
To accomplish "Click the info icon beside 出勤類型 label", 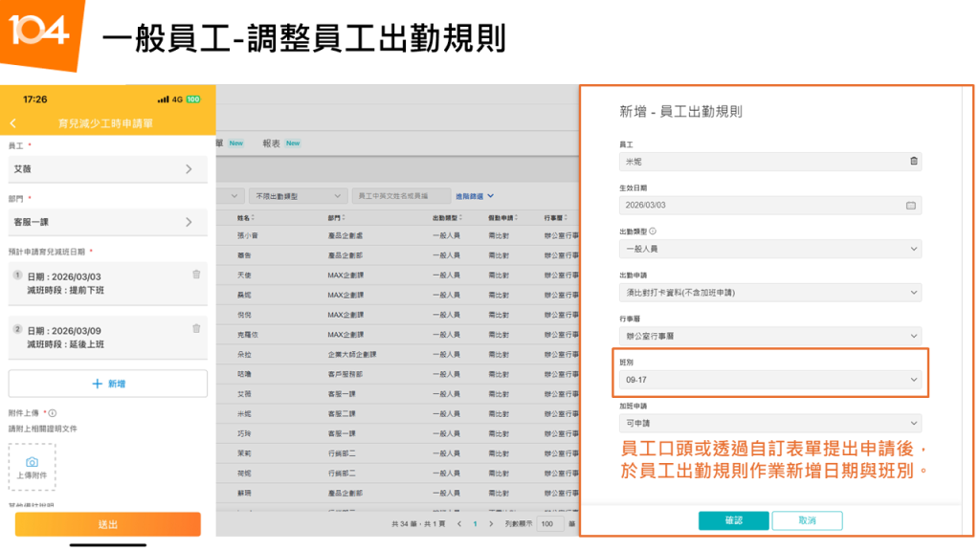I will coord(653,231).
